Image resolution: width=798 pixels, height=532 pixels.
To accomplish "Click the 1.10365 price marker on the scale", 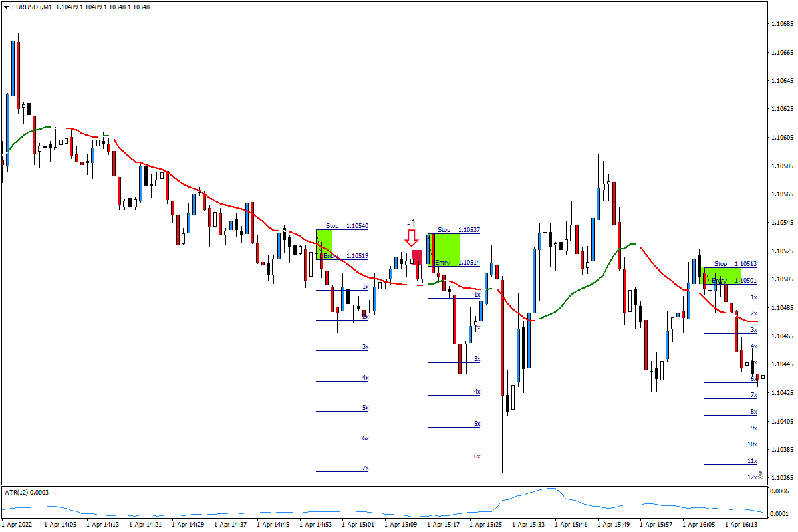I will pyautogui.click(x=782, y=476).
